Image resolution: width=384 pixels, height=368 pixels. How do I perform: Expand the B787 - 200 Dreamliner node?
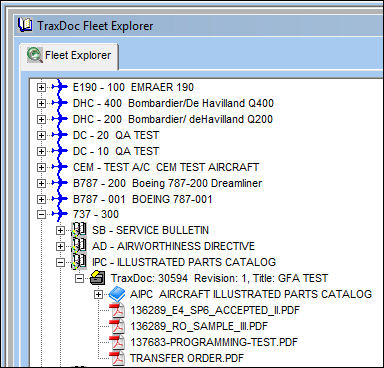tap(41, 183)
